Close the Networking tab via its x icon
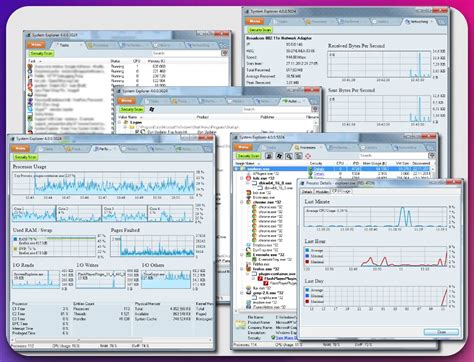Image resolution: width=474 pixels, height=362 pixels. [x=432, y=22]
